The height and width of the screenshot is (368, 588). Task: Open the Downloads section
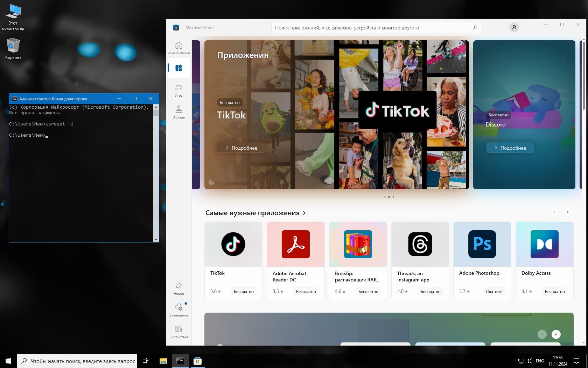pos(178,310)
